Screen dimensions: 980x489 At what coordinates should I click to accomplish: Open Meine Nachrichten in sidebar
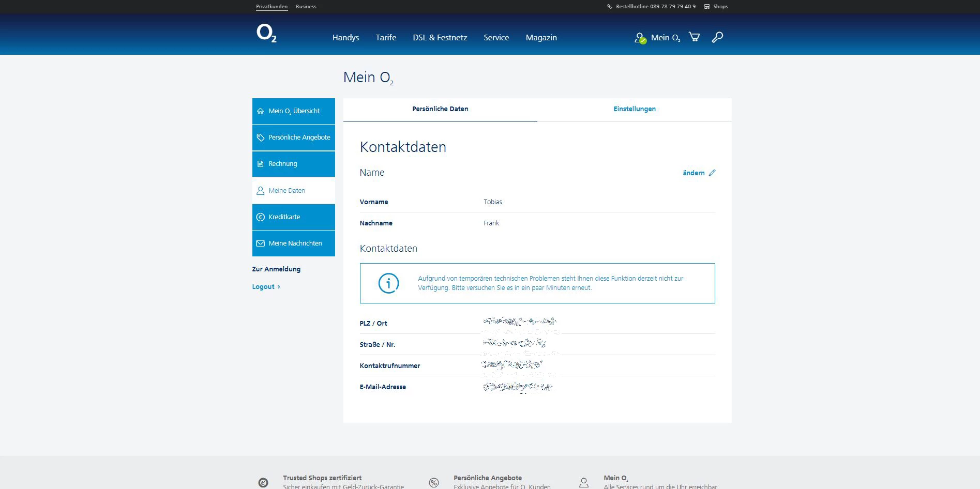click(x=294, y=243)
